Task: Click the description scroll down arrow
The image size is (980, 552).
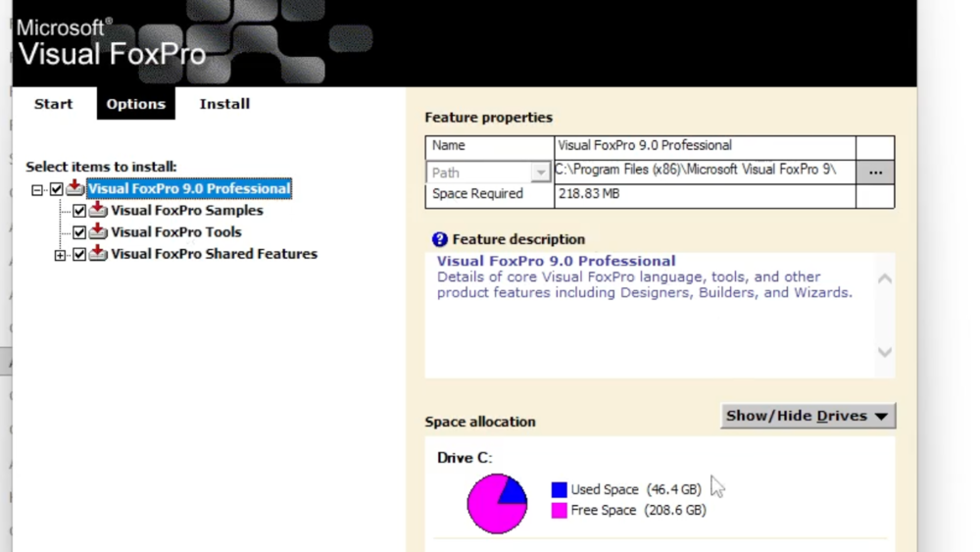Action: [884, 352]
